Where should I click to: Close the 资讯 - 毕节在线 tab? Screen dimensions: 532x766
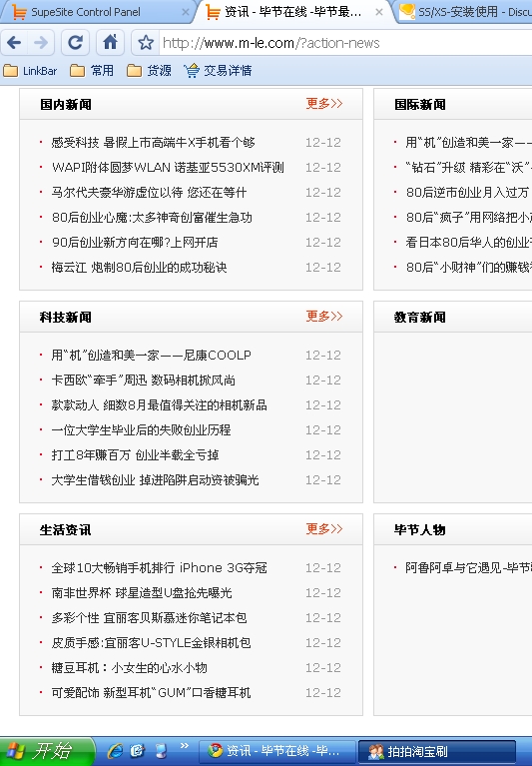tap(378, 12)
